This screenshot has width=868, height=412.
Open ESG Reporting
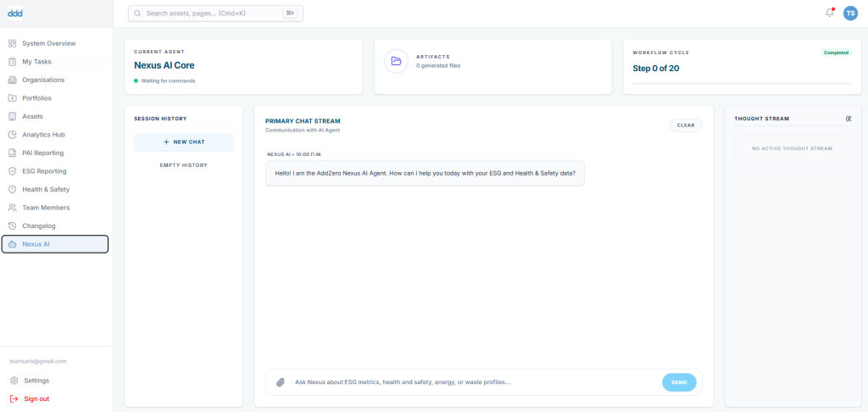55,171
